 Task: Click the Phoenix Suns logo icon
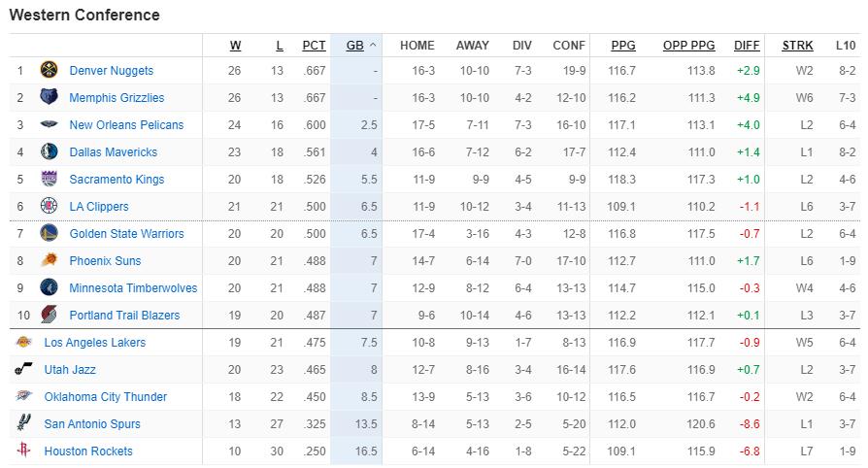50,260
